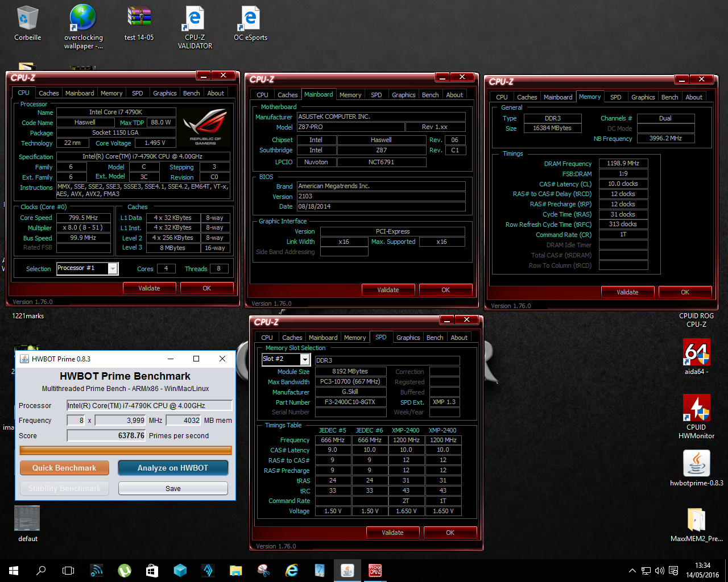Viewport: 728px width, 582px height.
Task: Open the Windows Start menu
Action: pyautogui.click(x=14, y=570)
